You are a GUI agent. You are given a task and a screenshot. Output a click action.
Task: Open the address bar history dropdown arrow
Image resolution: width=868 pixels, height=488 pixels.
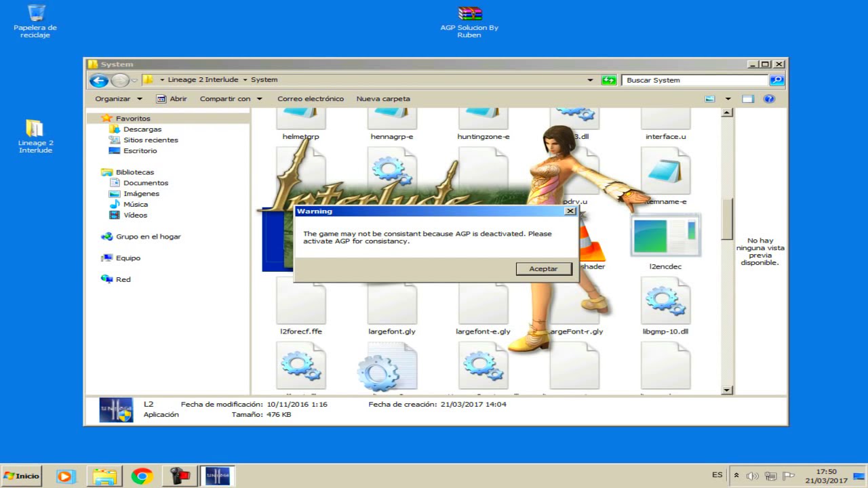590,80
